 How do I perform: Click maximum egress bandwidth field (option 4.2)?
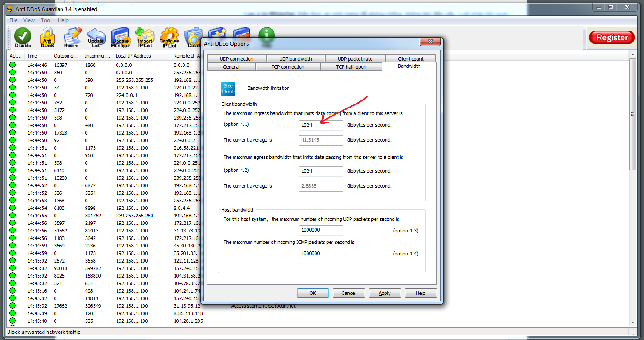321,171
